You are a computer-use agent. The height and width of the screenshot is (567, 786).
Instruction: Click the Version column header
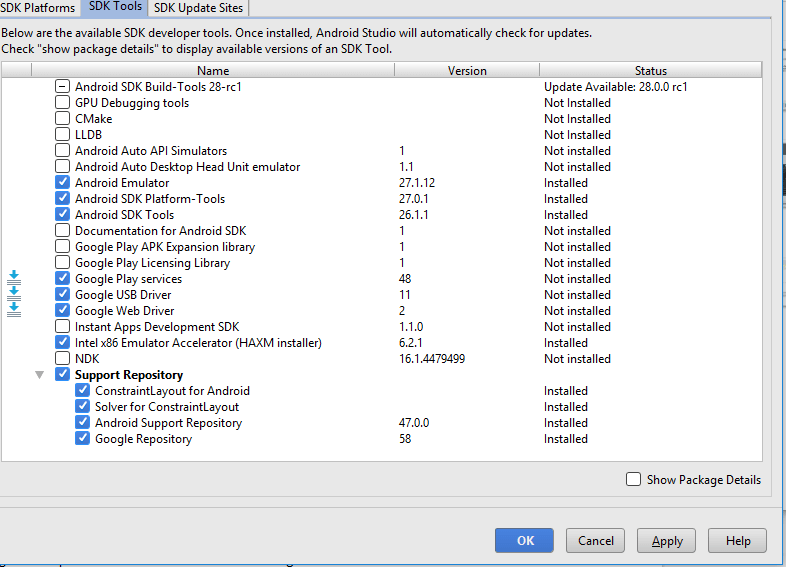point(467,70)
